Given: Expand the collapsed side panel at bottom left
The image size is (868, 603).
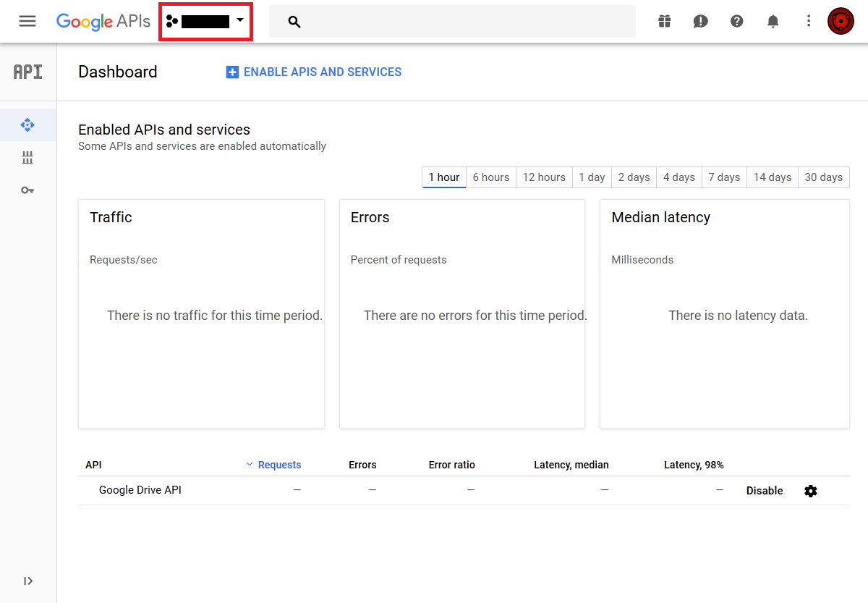Looking at the screenshot, I should (x=27, y=581).
